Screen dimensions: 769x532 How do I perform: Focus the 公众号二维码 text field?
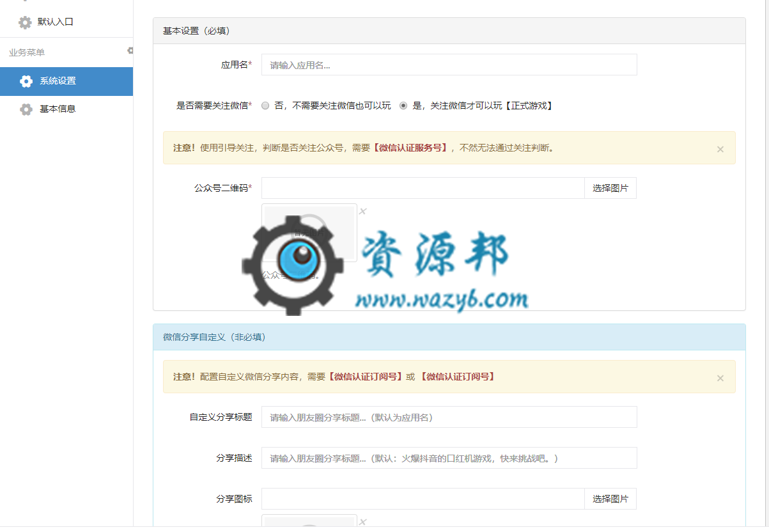point(423,188)
